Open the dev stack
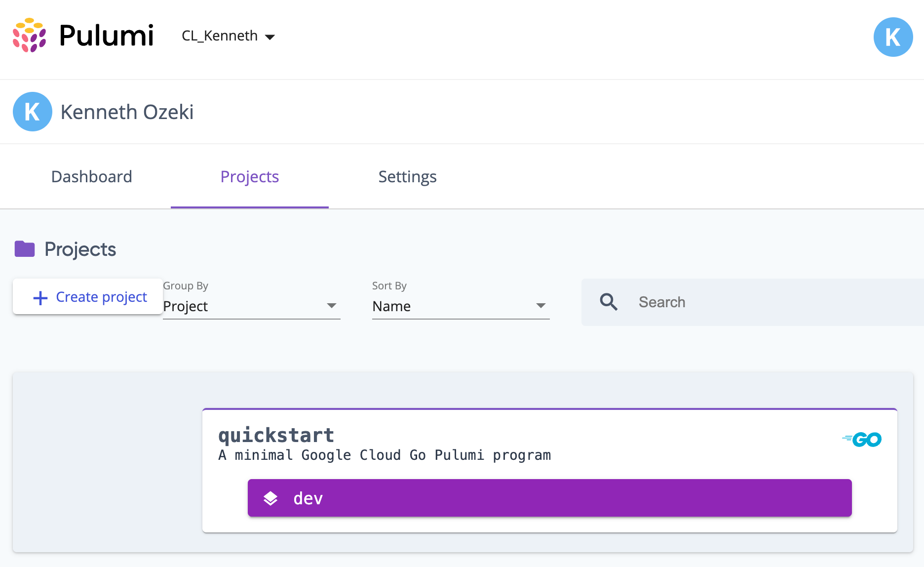Screen dimensions: 924x567 [x=549, y=498]
